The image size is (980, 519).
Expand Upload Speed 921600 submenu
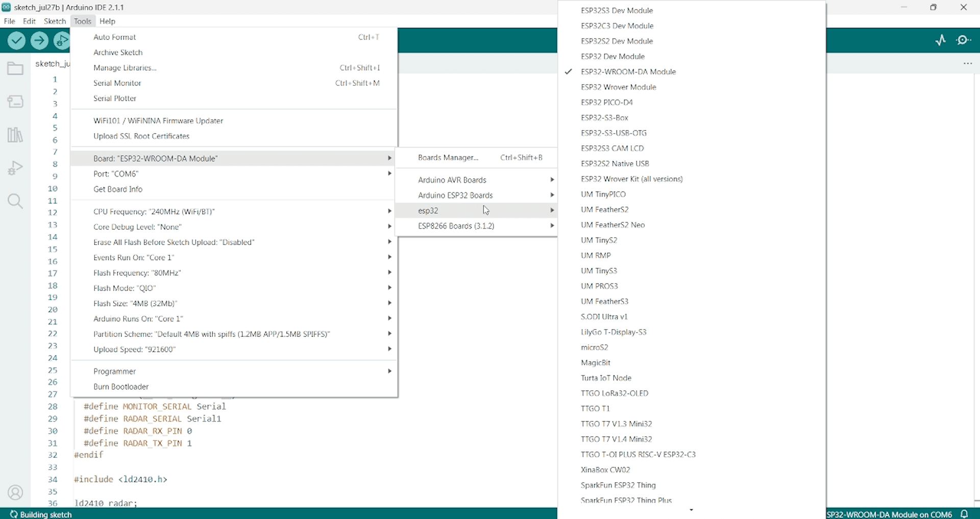[x=234, y=349]
